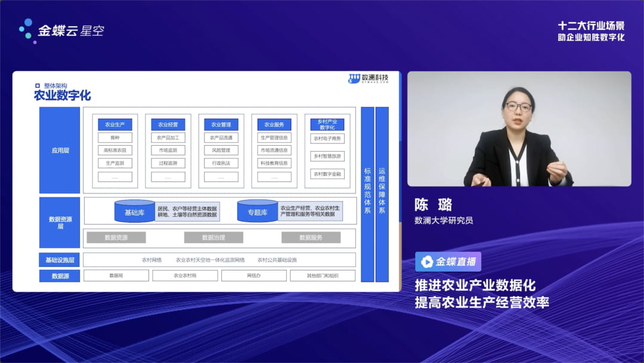Click the 提高农业生产经营效率 headline

click(482, 303)
